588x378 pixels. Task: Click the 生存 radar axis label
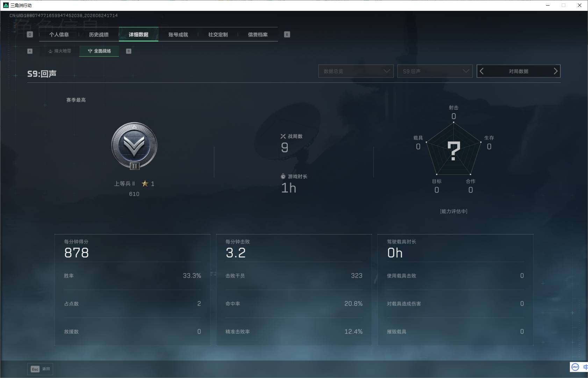click(489, 138)
